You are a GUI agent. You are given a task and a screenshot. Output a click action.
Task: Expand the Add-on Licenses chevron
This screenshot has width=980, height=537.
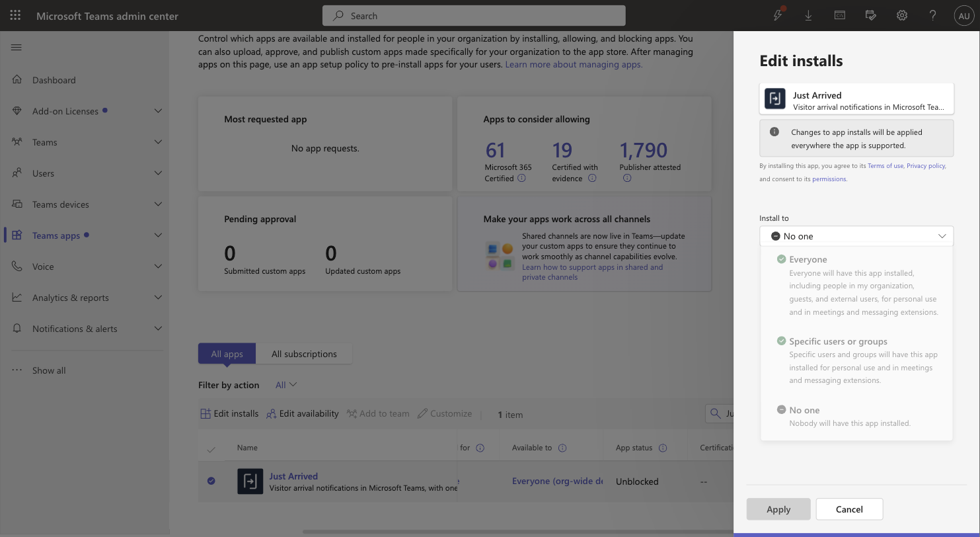click(158, 111)
